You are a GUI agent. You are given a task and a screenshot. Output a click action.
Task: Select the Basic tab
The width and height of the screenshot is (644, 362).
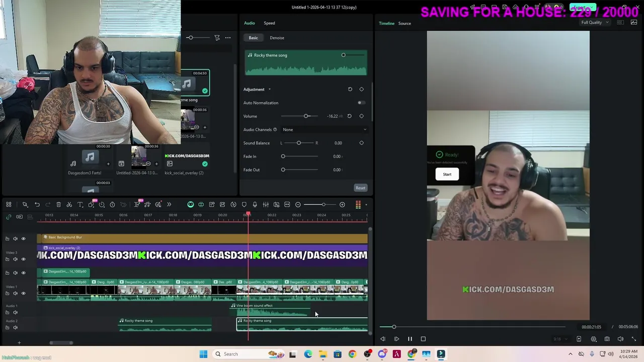pyautogui.click(x=253, y=38)
